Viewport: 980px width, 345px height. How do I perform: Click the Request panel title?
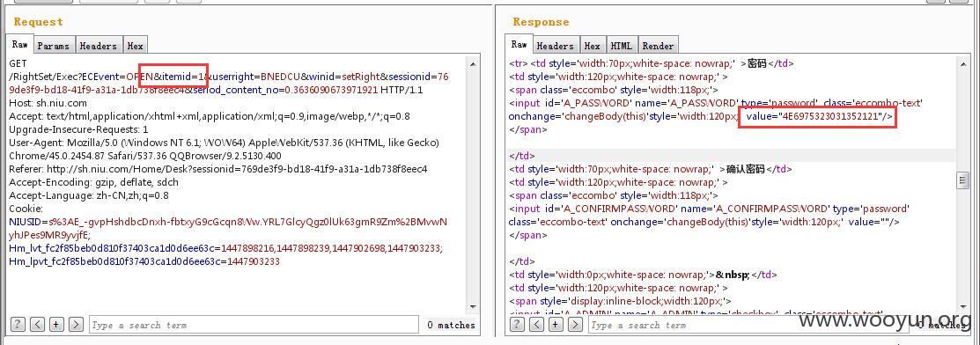[38, 22]
